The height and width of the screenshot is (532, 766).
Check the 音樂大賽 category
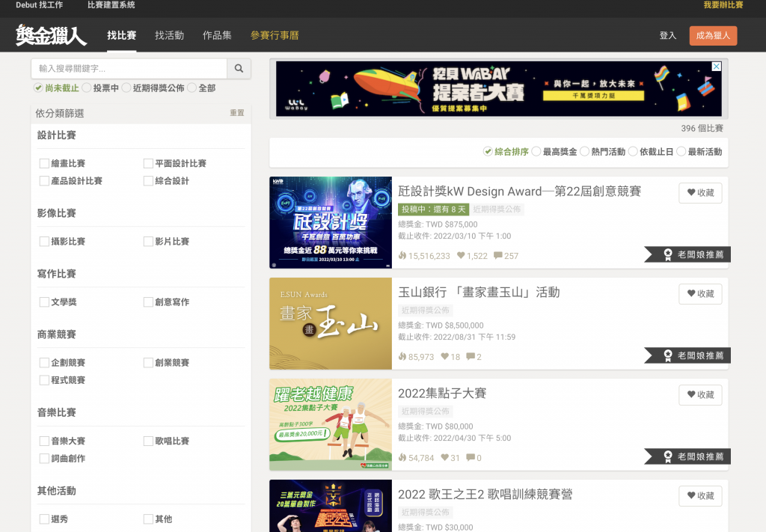pos(44,441)
